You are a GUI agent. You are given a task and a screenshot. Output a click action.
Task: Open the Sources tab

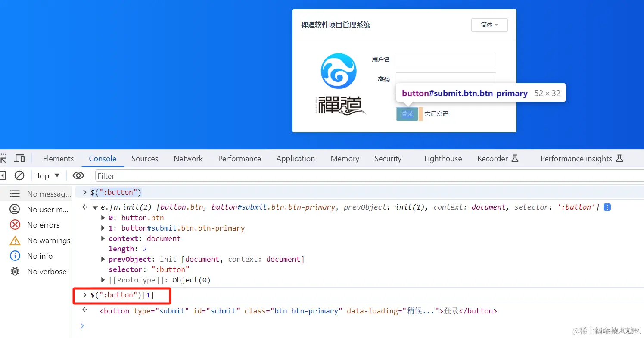145,159
